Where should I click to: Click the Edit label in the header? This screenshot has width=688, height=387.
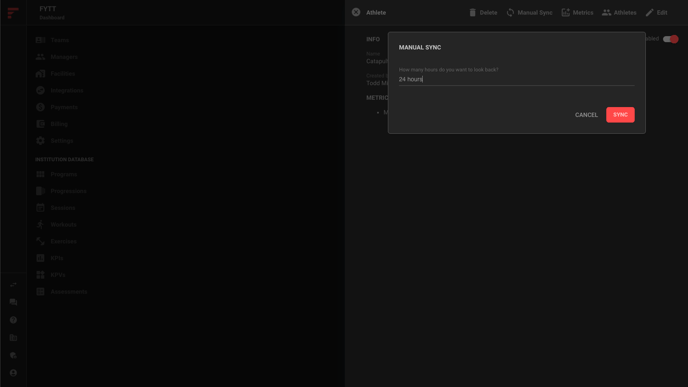pos(662,13)
